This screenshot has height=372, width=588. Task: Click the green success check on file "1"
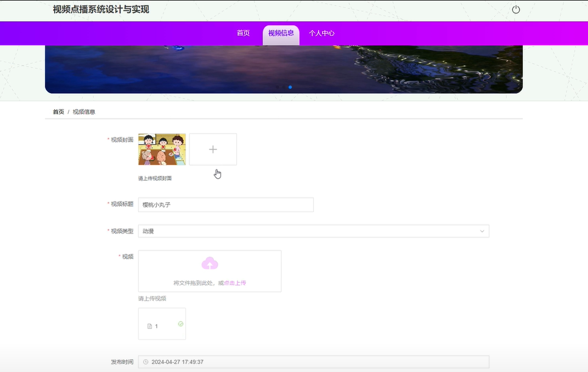[x=180, y=323]
